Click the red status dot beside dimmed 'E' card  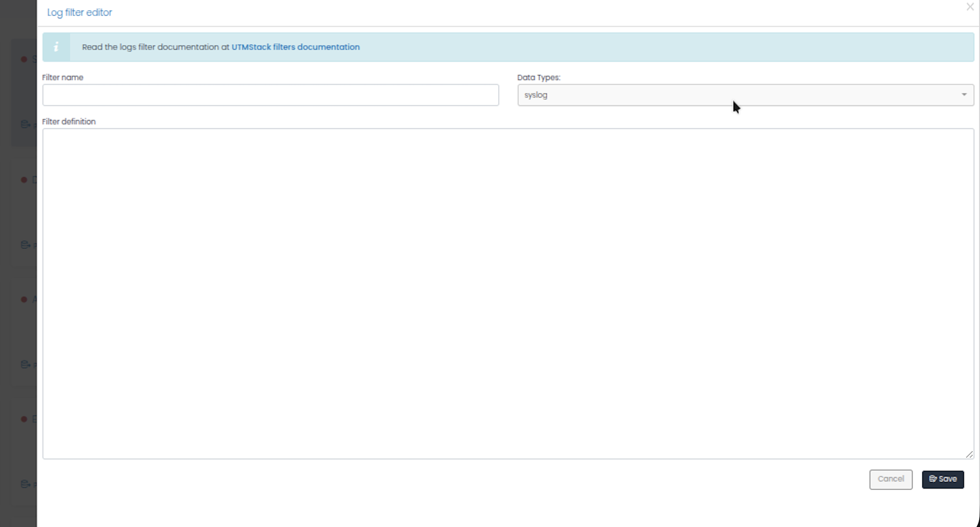[x=24, y=419]
